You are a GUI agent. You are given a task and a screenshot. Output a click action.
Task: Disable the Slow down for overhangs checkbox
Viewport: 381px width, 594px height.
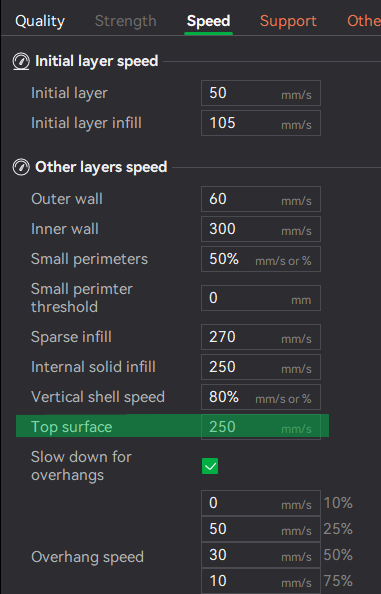tap(210, 466)
